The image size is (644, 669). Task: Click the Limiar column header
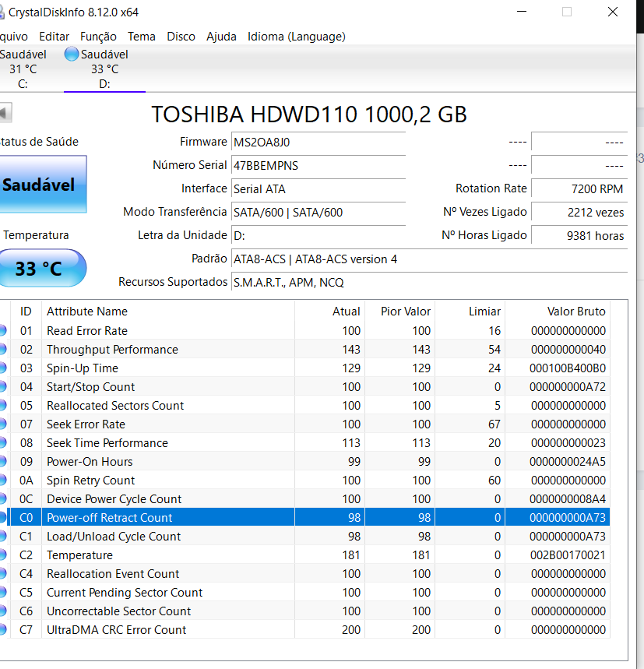tap(470, 312)
